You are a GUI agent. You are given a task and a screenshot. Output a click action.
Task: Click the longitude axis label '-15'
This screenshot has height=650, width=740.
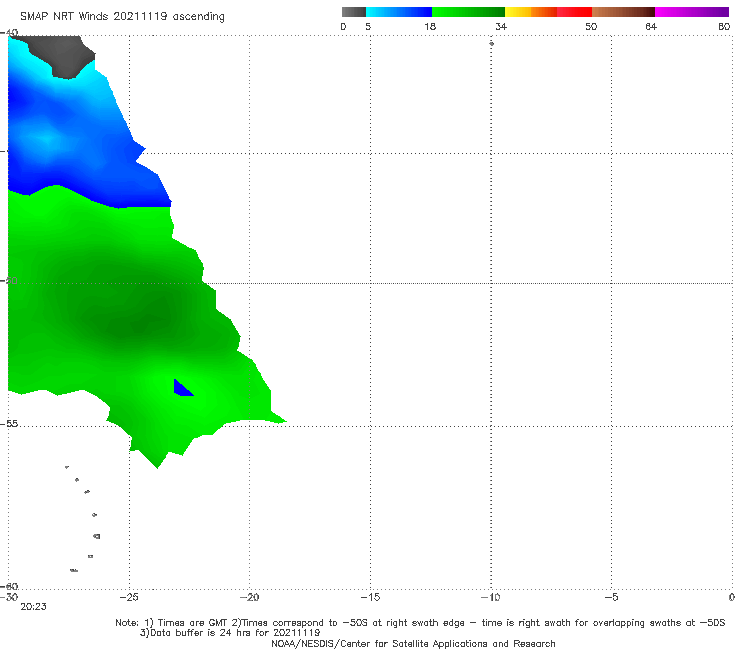pyautogui.click(x=370, y=597)
